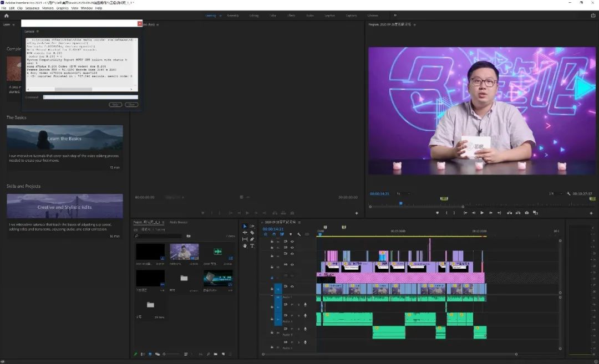Select the Hand tool
This screenshot has height=364, width=599.
[245, 245]
